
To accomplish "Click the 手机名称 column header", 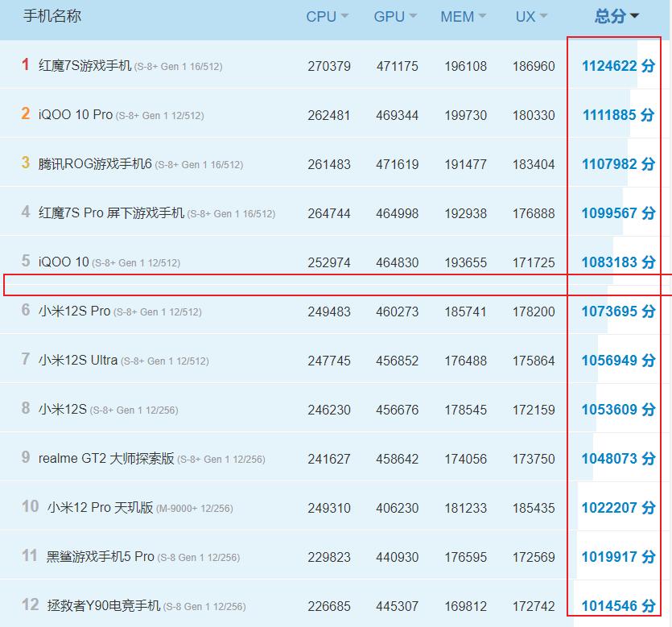I will coord(52,16).
